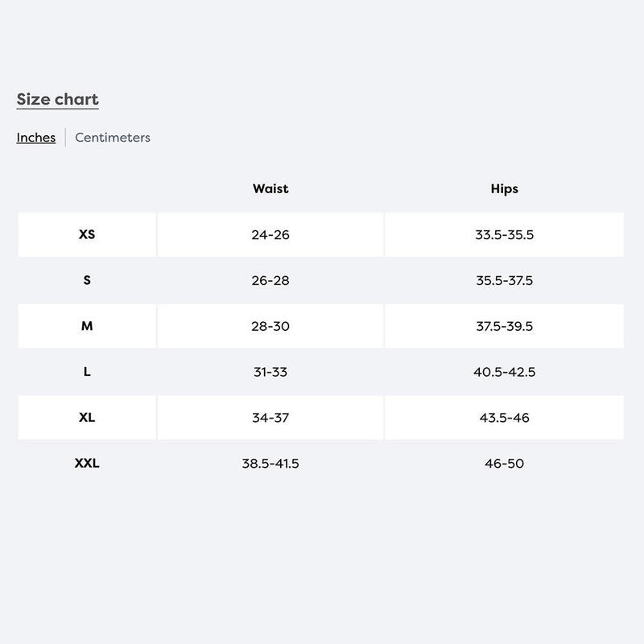This screenshot has width=644, height=644.
Task: Click the XS hips value 33.5-35.5
Action: pos(505,235)
